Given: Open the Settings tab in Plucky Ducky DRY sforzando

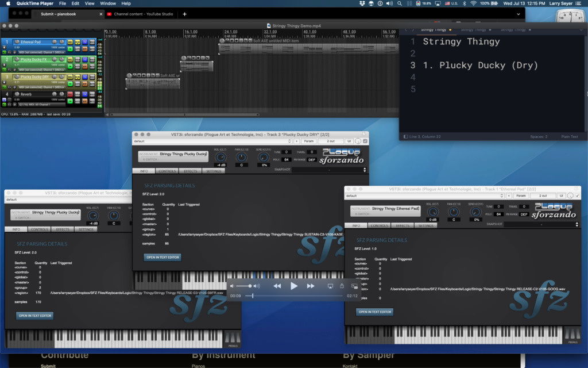Looking at the screenshot, I should coord(214,171).
